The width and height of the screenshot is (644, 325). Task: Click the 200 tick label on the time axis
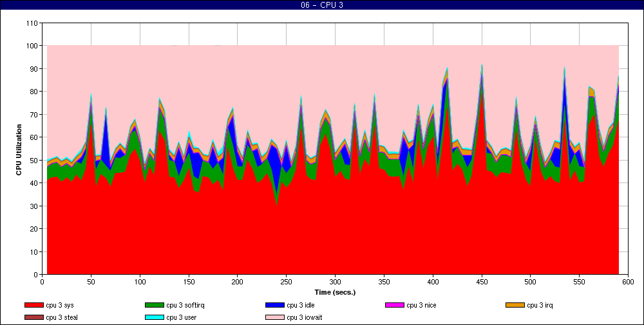click(x=238, y=282)
